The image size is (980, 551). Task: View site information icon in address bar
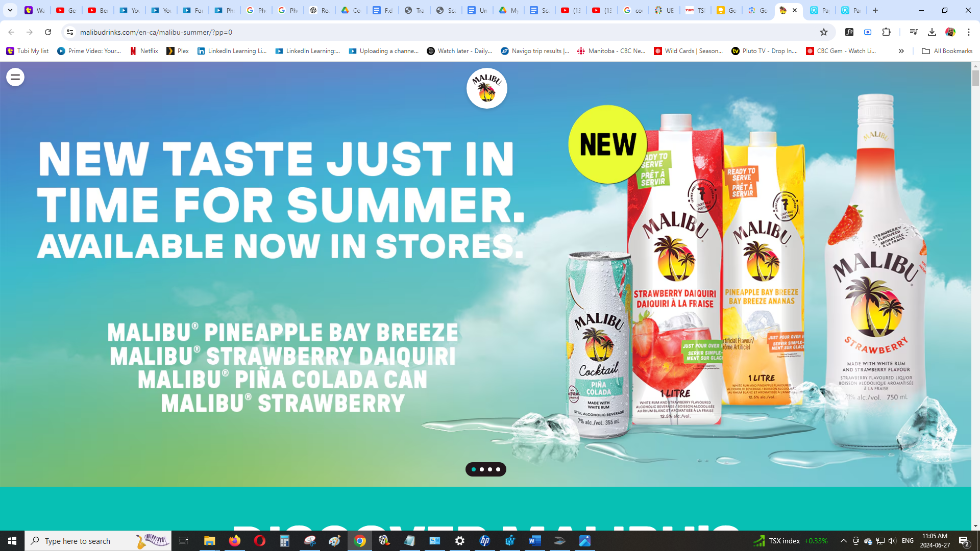(x=70, y=32)
